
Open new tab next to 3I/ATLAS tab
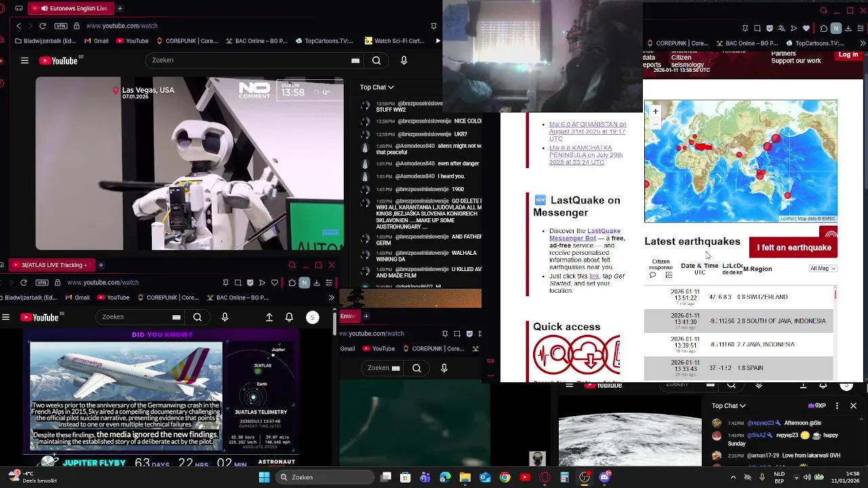(100, 265)
